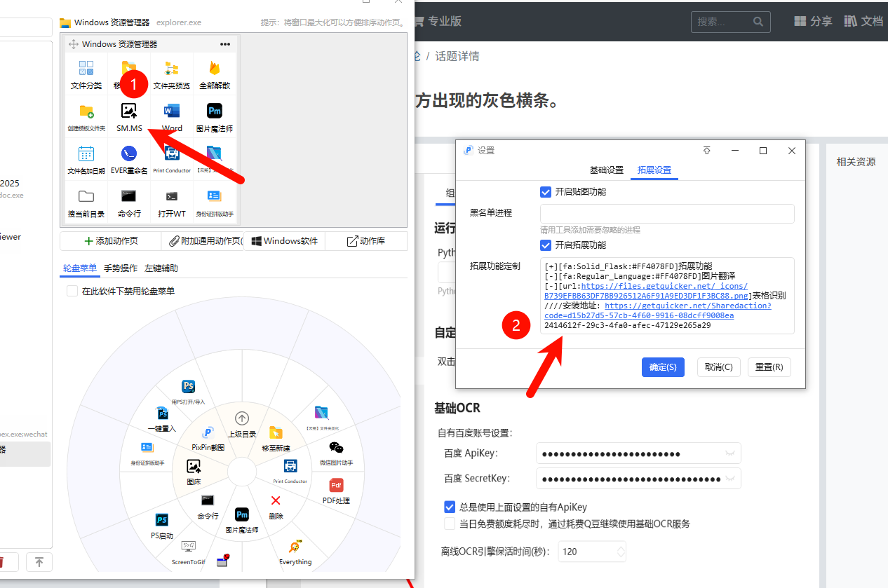Image resolution: width=888 pixels, height=588 pixels.
Task: Click 图片魔法师 in the wheel menu
Action: (x=242, y=521)
